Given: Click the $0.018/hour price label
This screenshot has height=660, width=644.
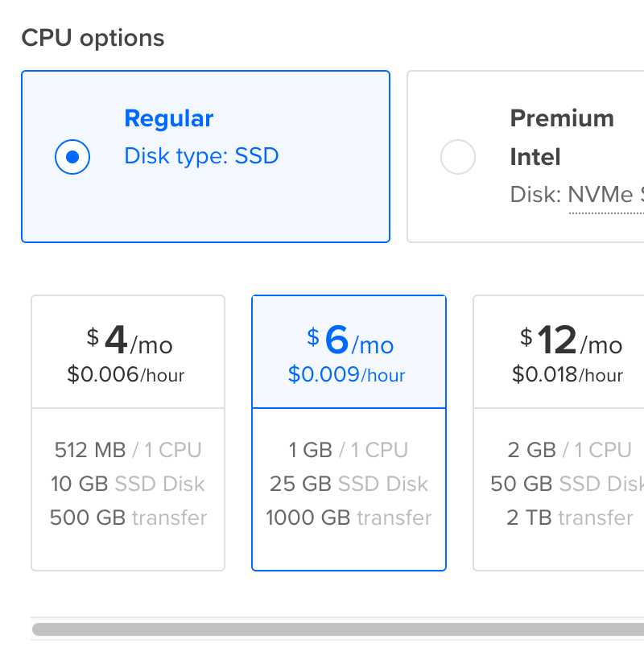Looking at the screenshot, I should [x=568, y=374].
